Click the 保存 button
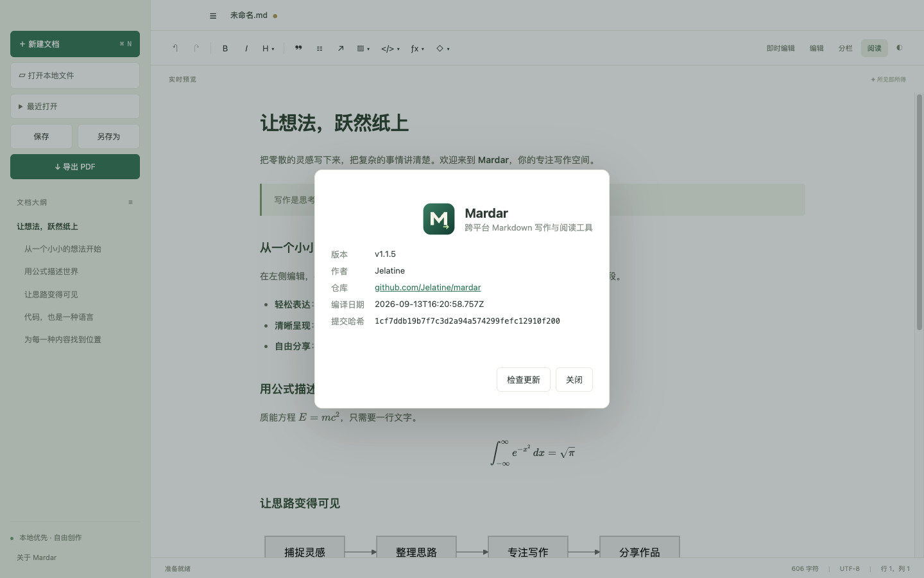 tap(41, 136)
